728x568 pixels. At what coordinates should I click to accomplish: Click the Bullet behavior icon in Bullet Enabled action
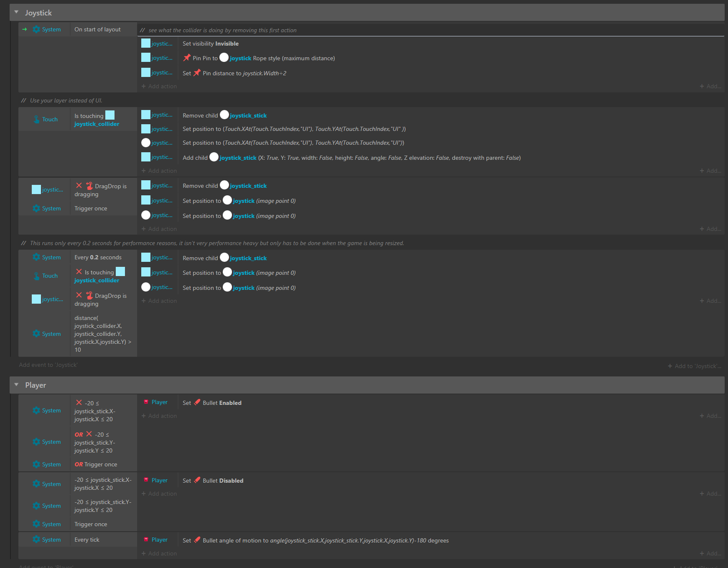click(197, 402)
